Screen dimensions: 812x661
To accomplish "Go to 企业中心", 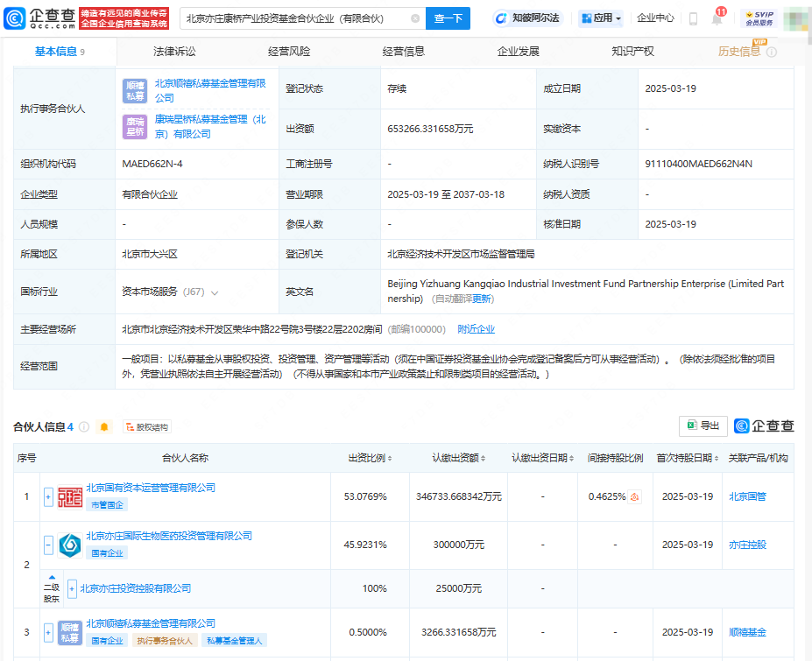I will (655, 18).
